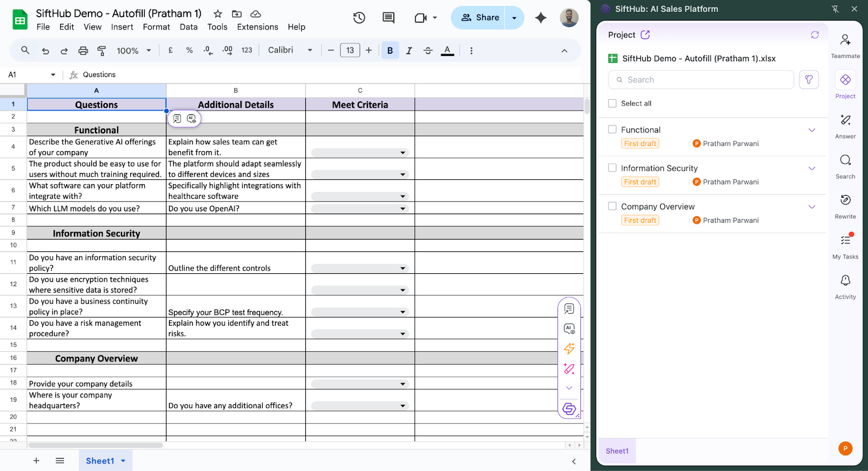Open the Format menu

click(156, 27)
